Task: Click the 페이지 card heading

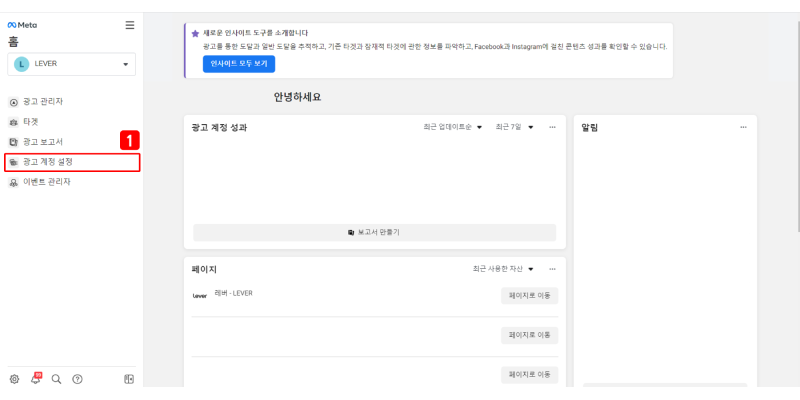Action: (204, 269)
